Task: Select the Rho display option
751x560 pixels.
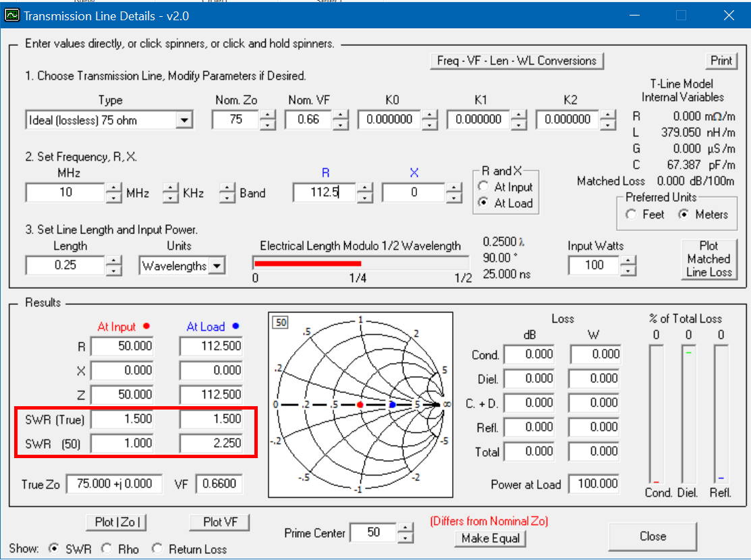Action: 107,549
